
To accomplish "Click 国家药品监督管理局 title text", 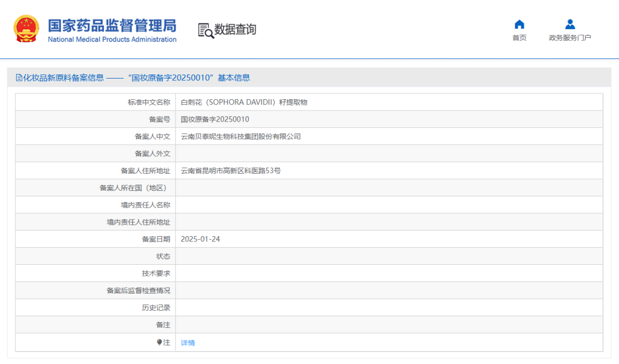I will 112,26.
